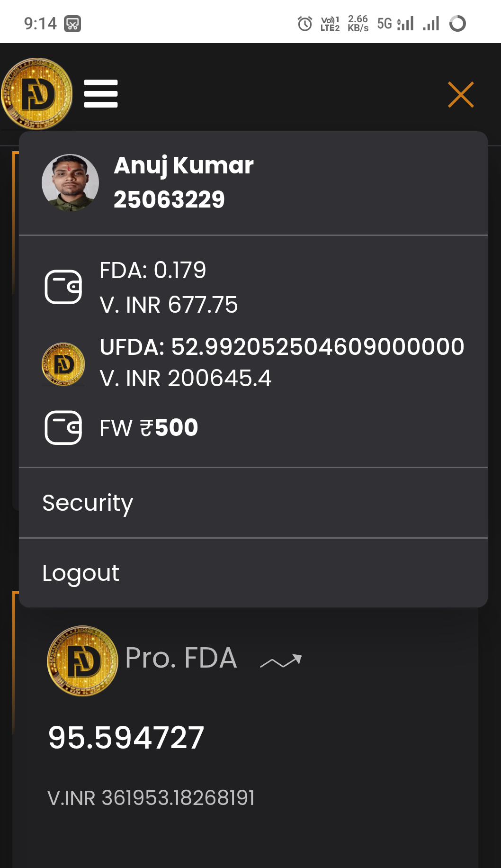Tap the Pro. FDA coin icon

click(x=82, y=661)
